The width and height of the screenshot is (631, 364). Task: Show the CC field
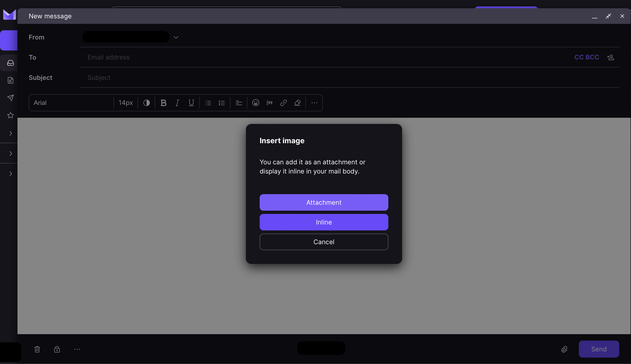point(579,57)
